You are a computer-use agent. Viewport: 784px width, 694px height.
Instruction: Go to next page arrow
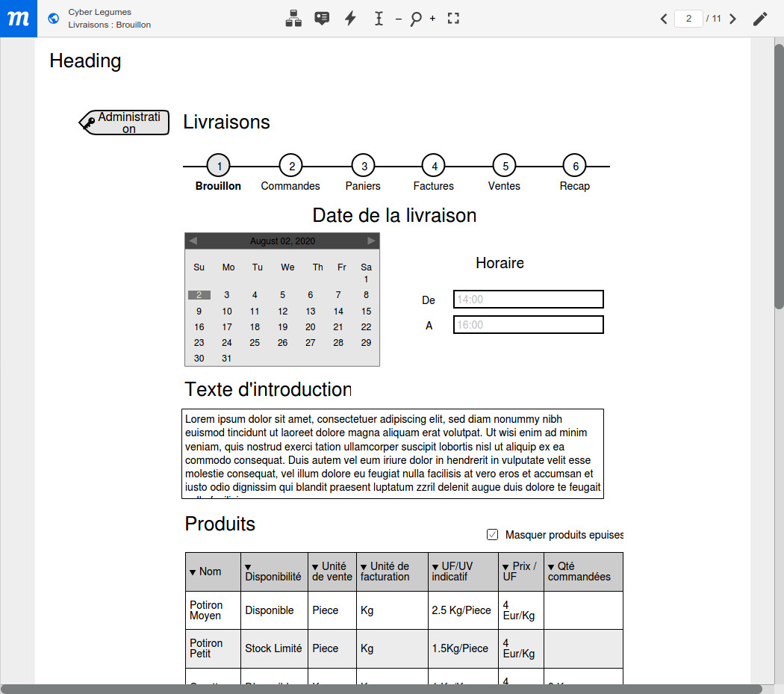732,19
